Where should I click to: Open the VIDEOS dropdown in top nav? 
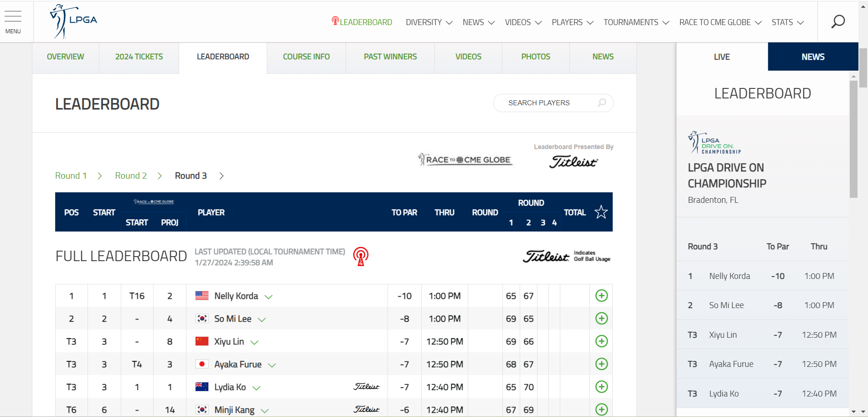(523, 22)
